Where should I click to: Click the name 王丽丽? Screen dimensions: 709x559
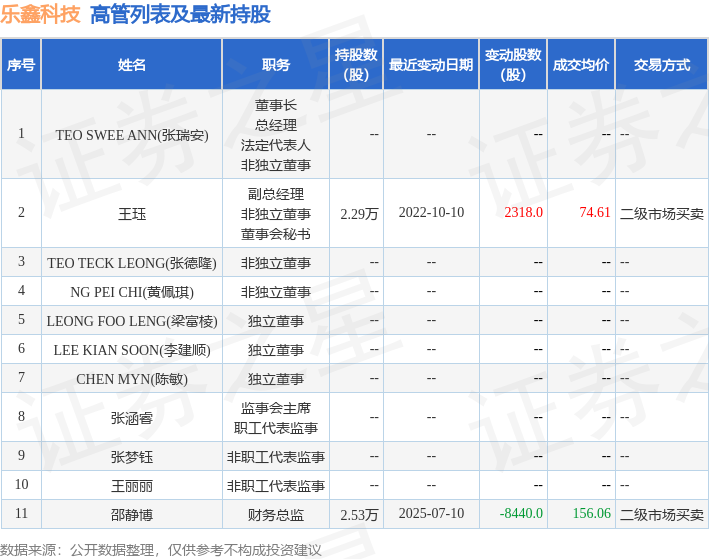[132, 486]
